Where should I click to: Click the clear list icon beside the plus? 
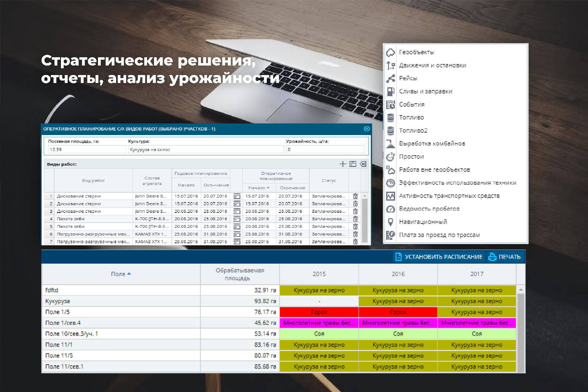(x=363, y=164)
